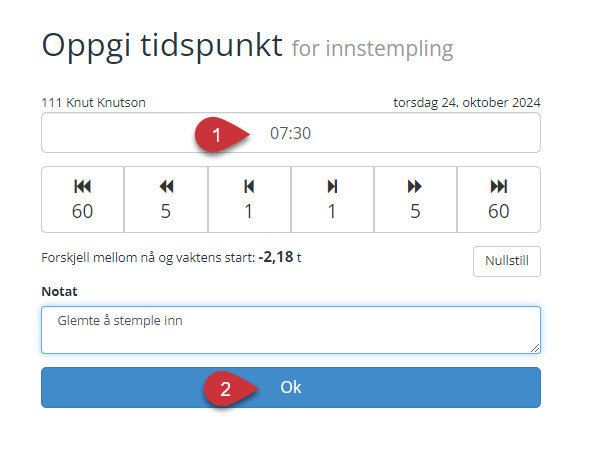Viewport: 593px width, 456px height.
Task: Skip forward 60 minutes
Action: pyautogui.click(x=499, y=199)
